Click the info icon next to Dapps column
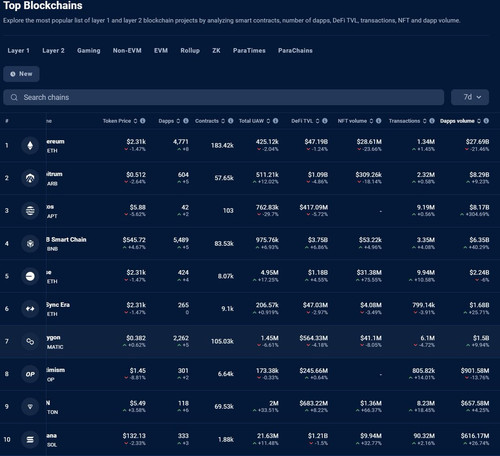This screenshot has width=500, height=456. [186, 121]
